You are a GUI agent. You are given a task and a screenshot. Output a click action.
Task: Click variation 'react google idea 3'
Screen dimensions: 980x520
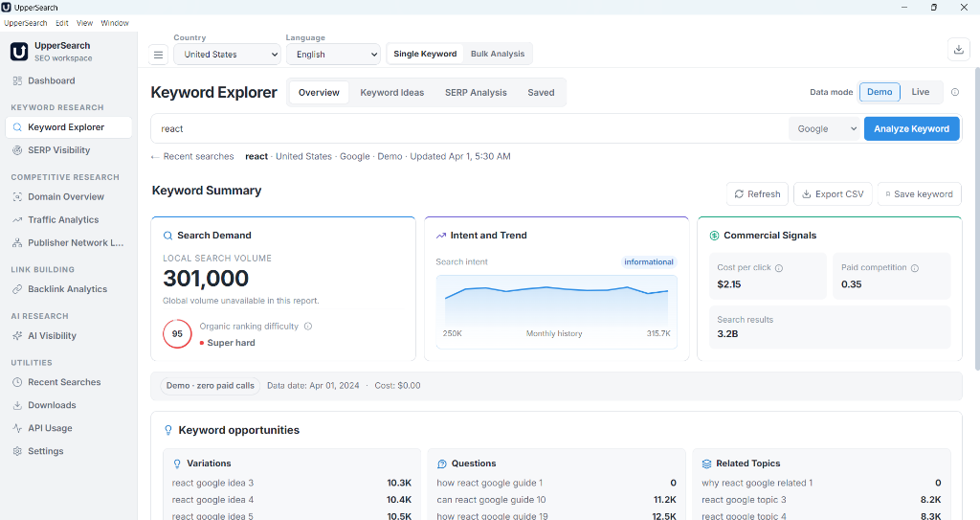pyautogui.click(x=212, y=483)
